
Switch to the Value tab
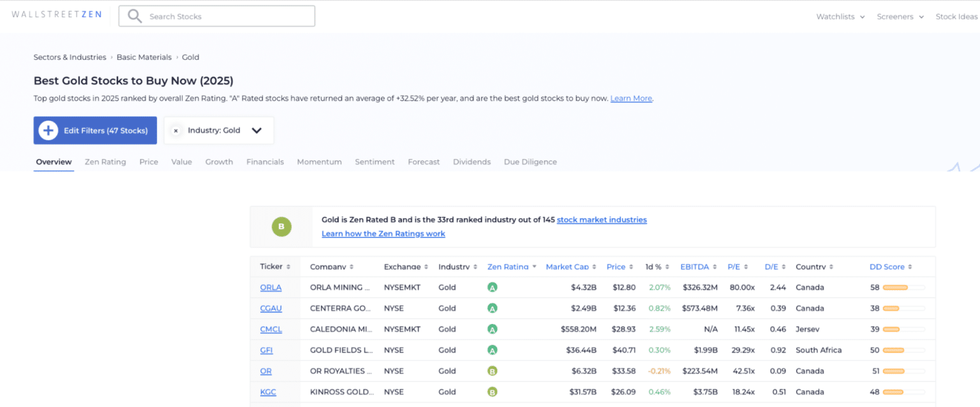(x=181, y=162)
